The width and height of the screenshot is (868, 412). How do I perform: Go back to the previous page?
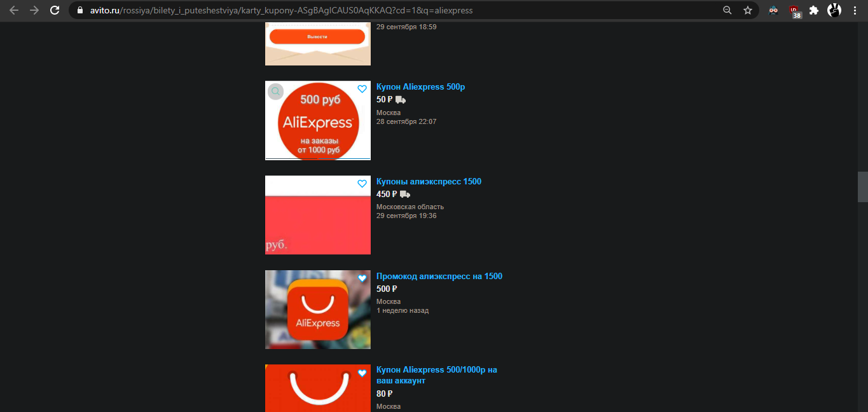coord(14,10)
